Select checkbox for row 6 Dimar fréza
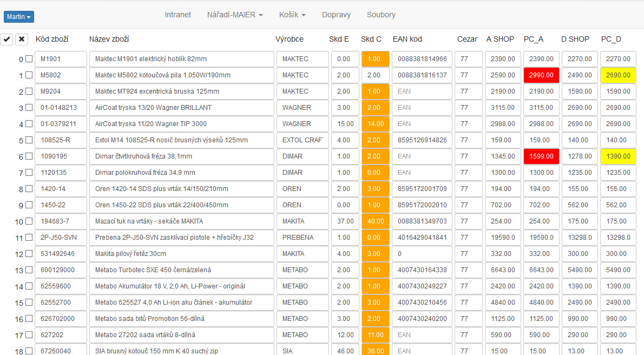The image size is (644, 355). pos(29,156)
